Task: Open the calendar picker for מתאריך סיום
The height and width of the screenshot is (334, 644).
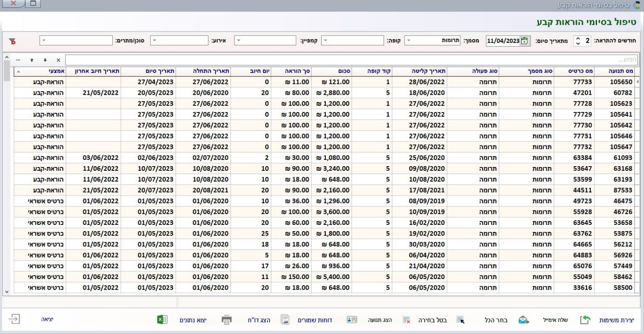Action: click(525, 41)
